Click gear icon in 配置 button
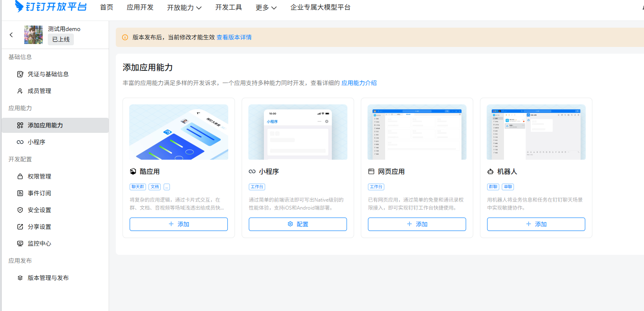The image size is (644, 311). 290,224
